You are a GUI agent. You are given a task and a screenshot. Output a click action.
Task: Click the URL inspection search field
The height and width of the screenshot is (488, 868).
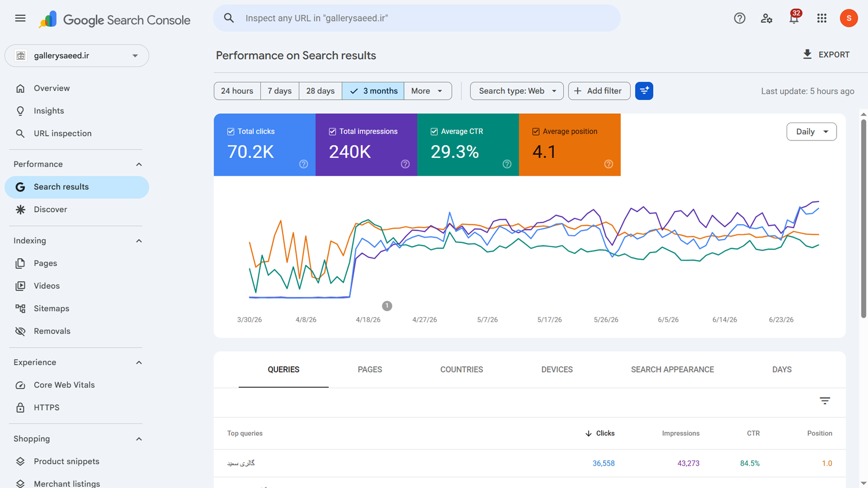click(x=417, y=18)
